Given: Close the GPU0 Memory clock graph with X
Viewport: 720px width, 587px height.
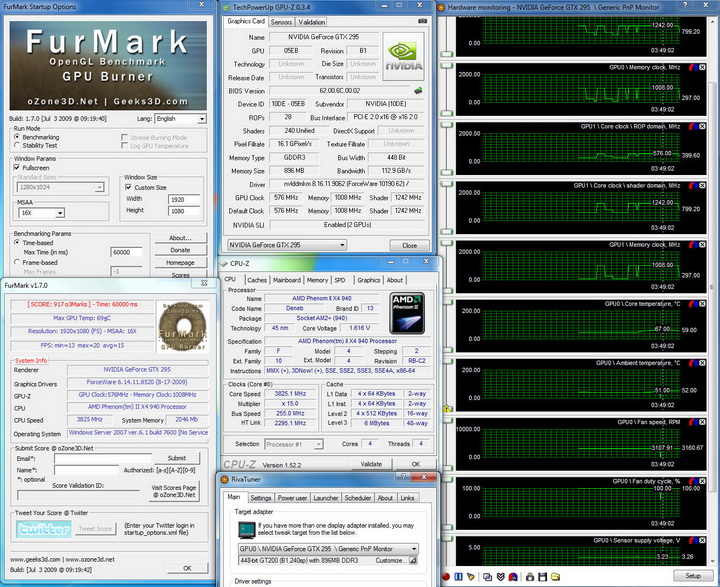Looking at the screenshot, I should pos(702,67).
